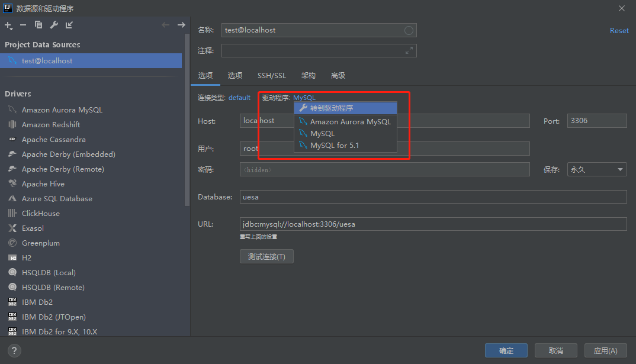Expand the 注释 field via the diagonal arrows icon

(x=410, y=50)
